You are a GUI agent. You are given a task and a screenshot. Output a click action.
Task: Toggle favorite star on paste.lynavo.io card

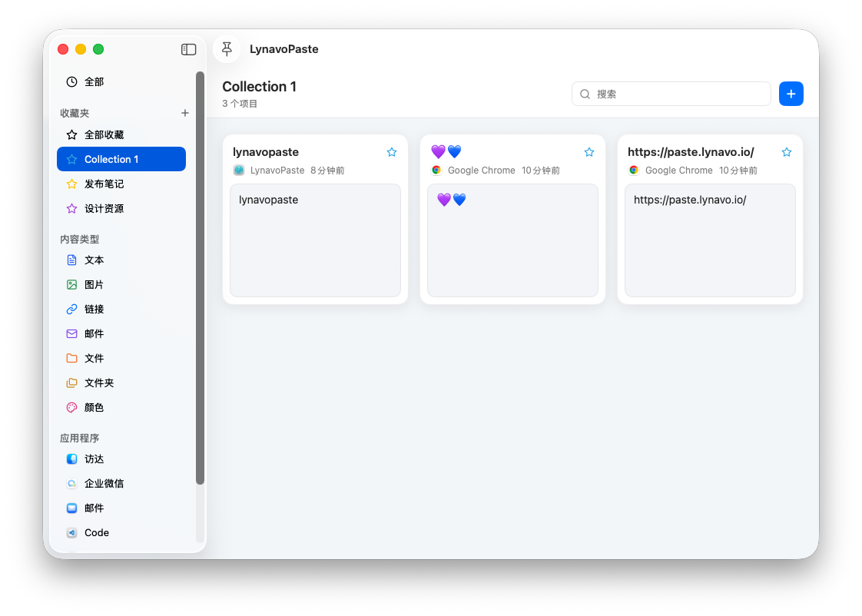[787, 152]
